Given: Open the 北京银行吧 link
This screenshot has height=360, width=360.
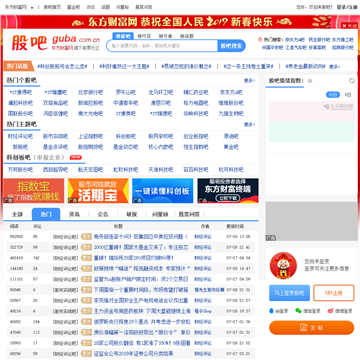Looking at the screenshot, I should pos(90,92).
